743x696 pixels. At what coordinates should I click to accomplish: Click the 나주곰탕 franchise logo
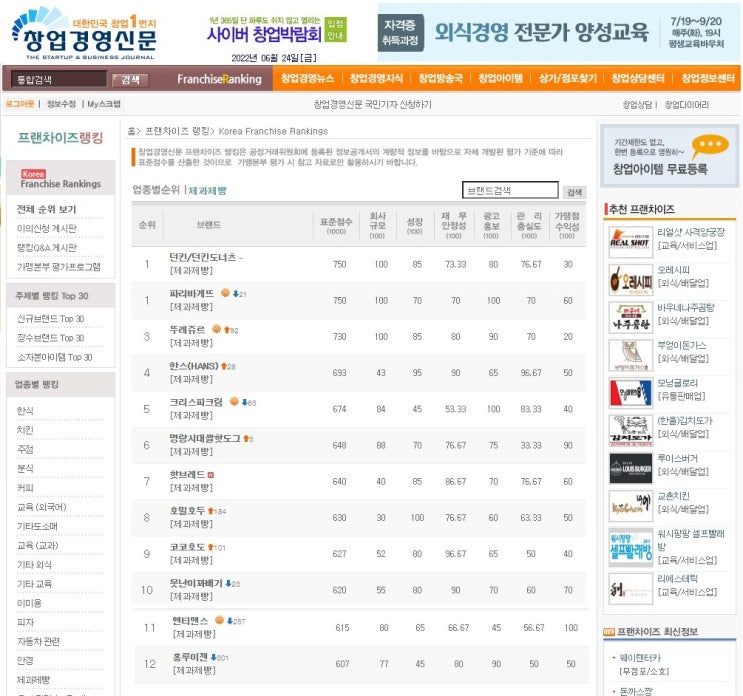point(630,317)
